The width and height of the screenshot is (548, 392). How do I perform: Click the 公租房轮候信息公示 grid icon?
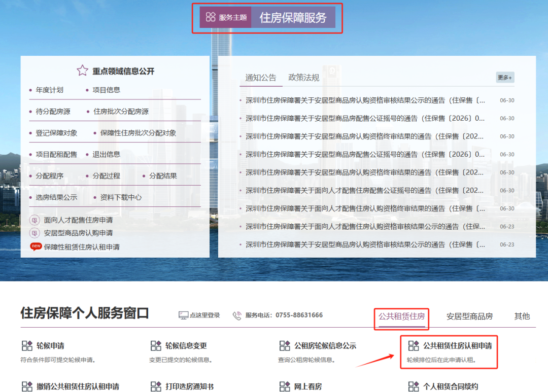[x=285, y=346]
